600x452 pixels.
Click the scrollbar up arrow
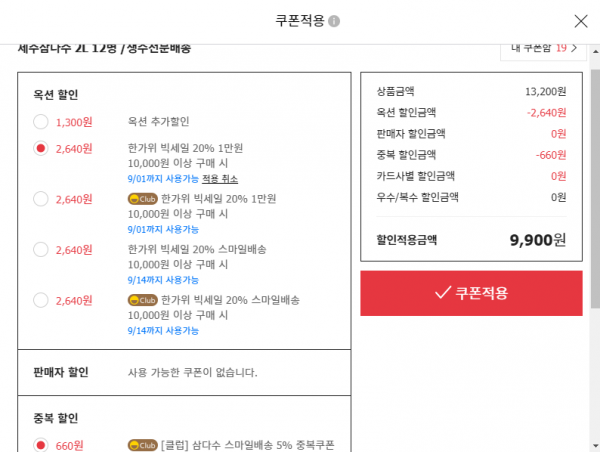pyautogui.click(x=595, y=51)
